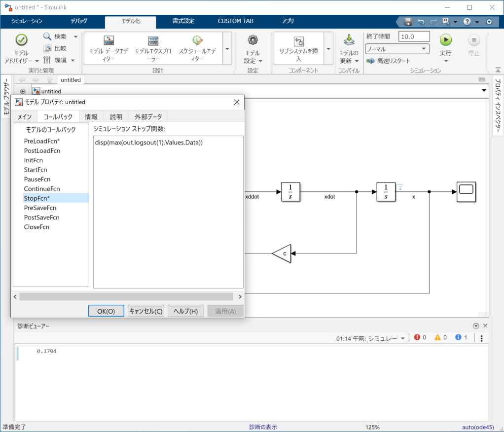Open the 外部データ tab in the dialog
Image resolution: width=504 pixels, height=432 pixels.
pyautogui.click(x=148, y=117)
